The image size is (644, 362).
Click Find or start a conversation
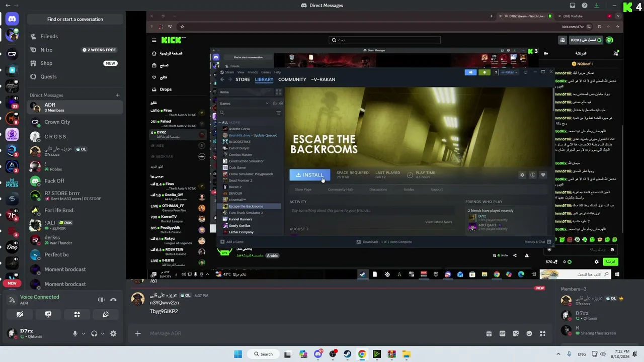75,19
